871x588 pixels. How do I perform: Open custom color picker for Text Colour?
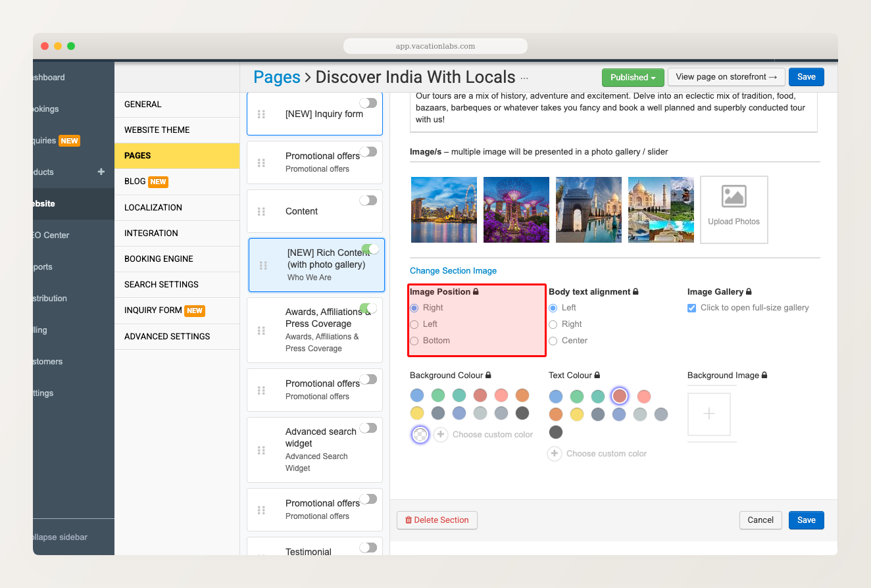point(555,453)
